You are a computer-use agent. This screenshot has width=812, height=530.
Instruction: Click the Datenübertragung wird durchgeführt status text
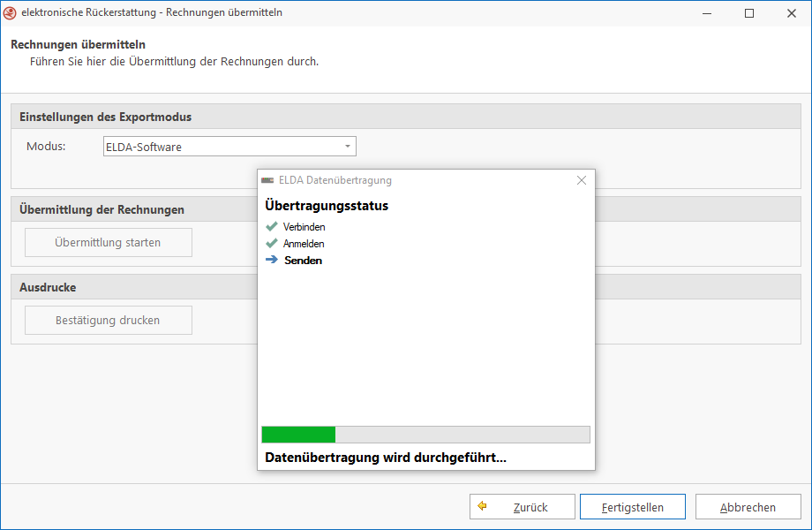386,458
